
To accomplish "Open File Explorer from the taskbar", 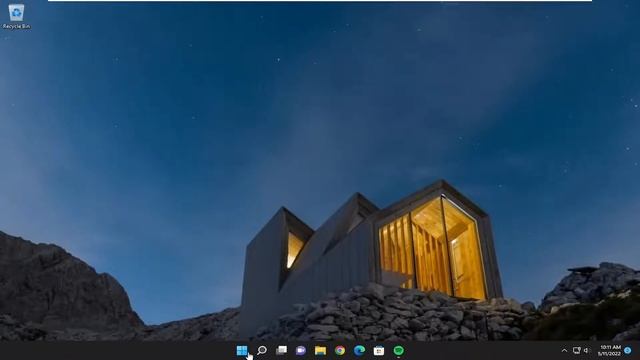I will tap(320, 350).
